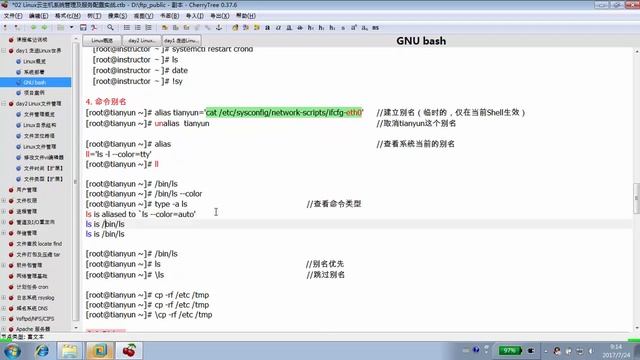Screen dimensions: 640x360
Task: Select the Linux文件管理 tree node
Action: [40, 147]
